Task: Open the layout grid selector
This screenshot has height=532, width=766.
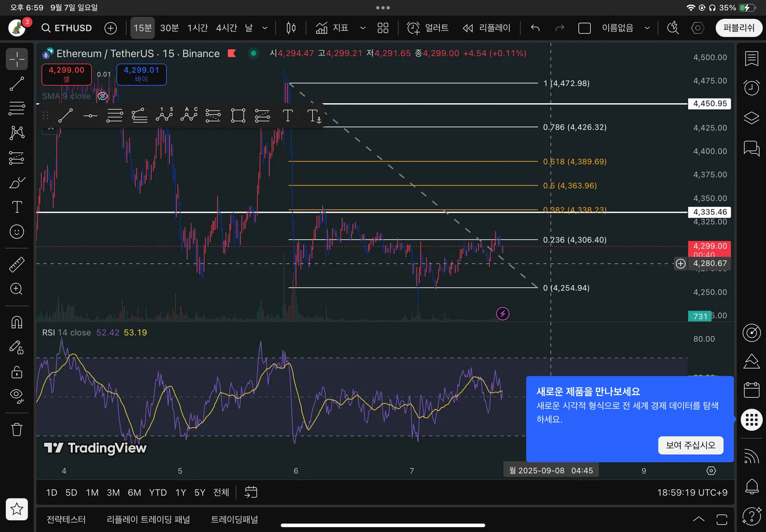Action: 383,28
